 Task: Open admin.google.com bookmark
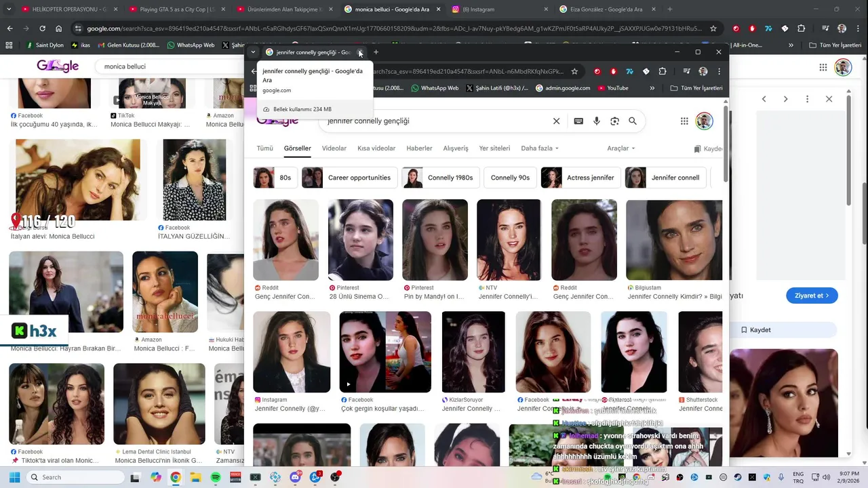coord(563,88)
